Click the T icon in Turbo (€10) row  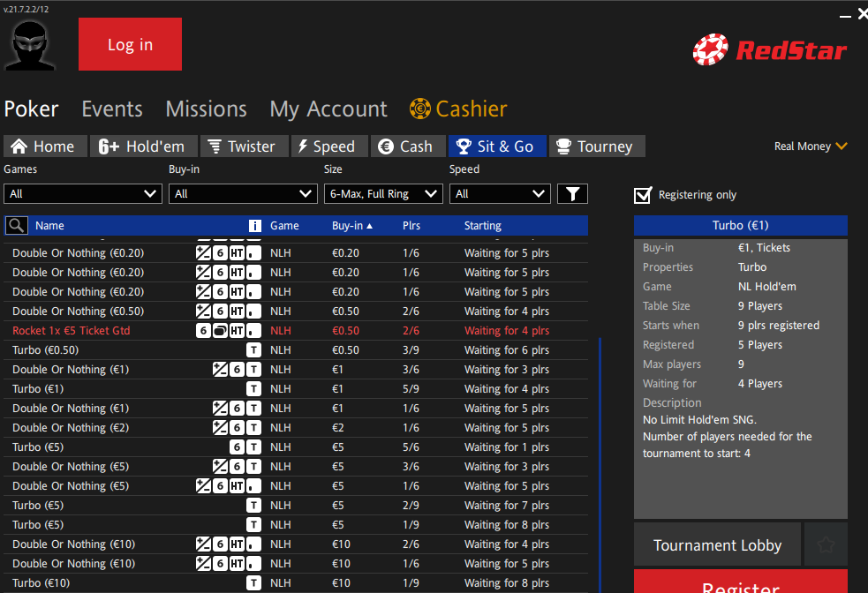[x=253, y=583]
